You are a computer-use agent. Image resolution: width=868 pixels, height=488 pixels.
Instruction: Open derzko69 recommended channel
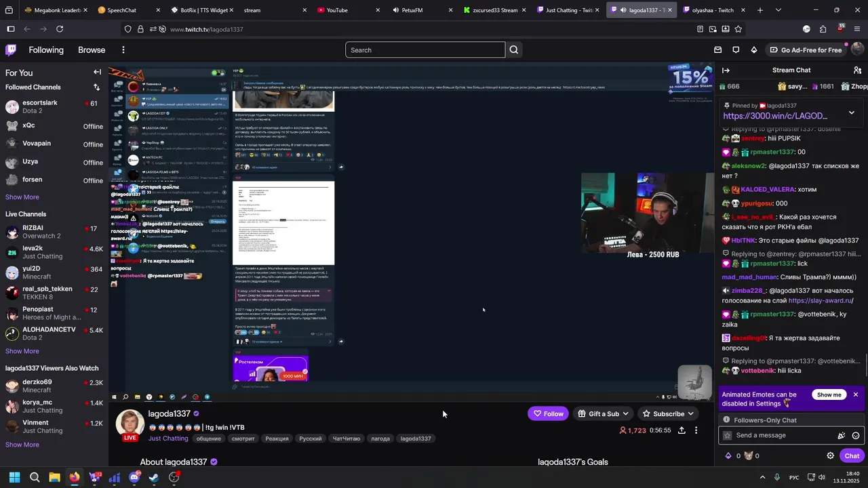pos(54,386)
